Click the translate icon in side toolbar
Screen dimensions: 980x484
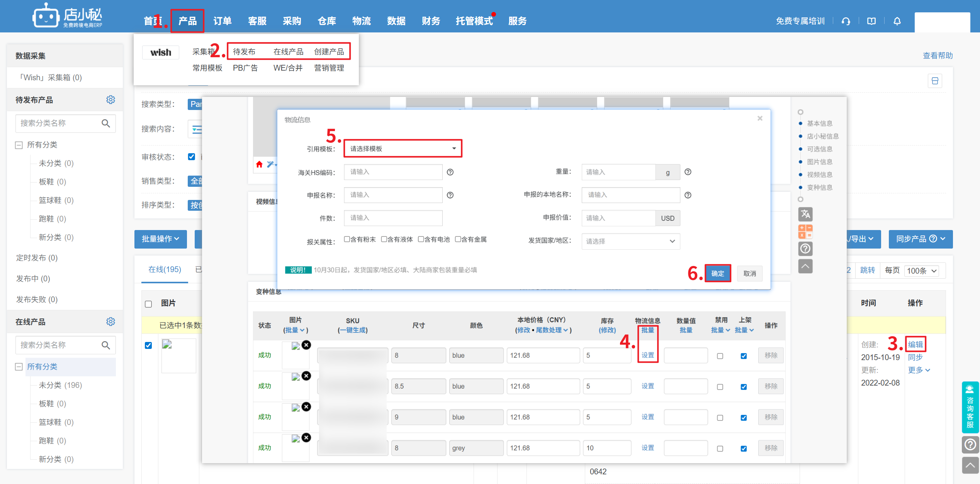(x=805, y=214)
